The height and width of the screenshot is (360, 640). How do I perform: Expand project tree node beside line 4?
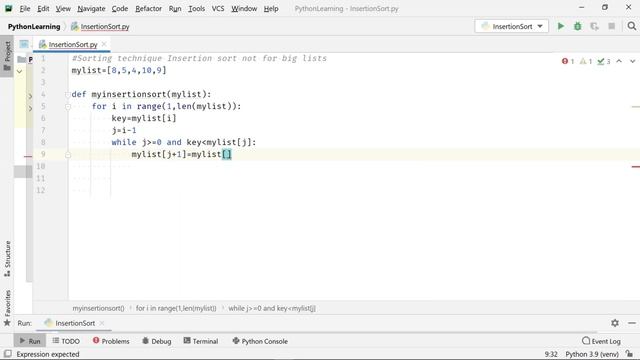tap(30, 96)
